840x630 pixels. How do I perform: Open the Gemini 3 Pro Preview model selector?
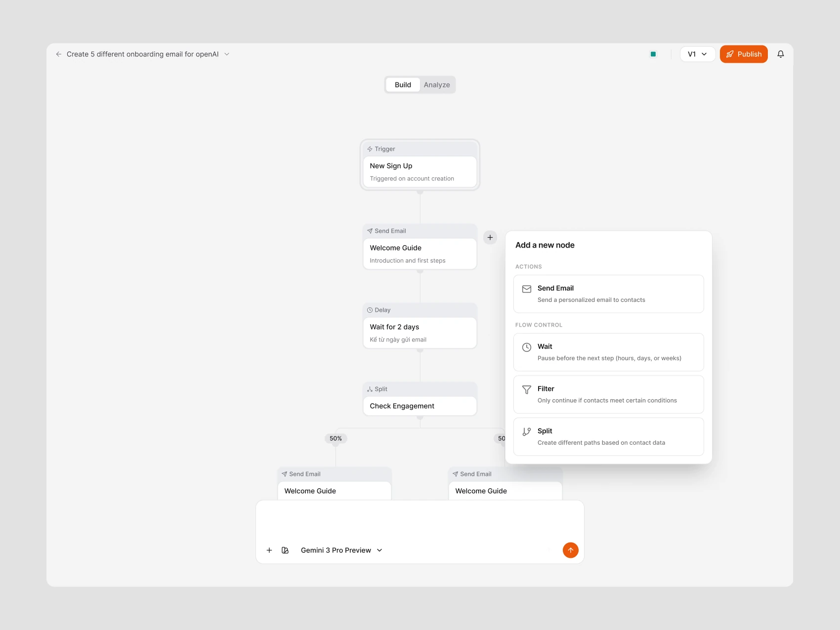tap(341, 550)
